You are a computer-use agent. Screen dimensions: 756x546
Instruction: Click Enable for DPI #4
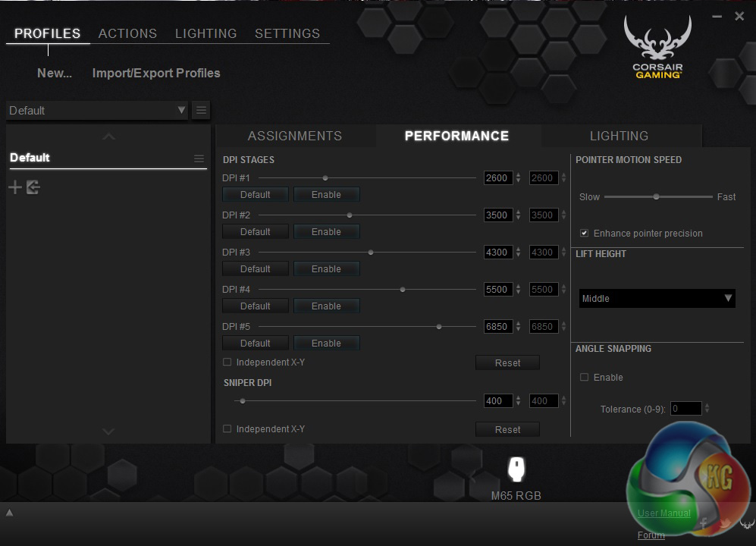326,306
